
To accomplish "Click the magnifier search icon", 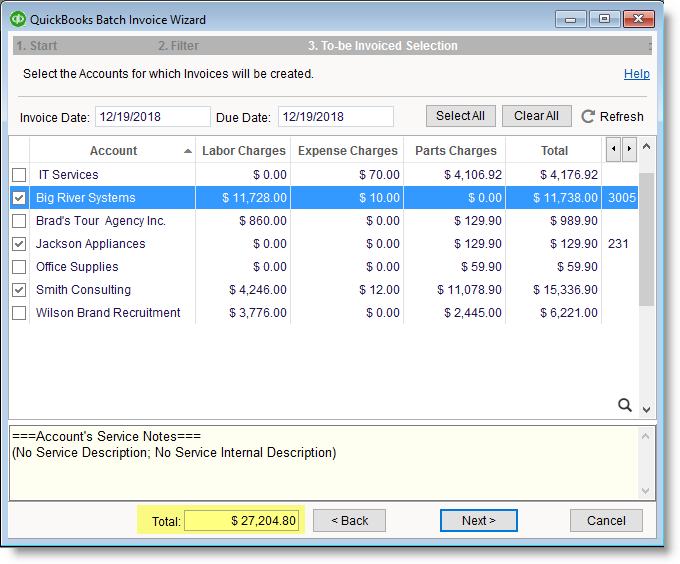I will pyautogui.click(x=625, y=405).
